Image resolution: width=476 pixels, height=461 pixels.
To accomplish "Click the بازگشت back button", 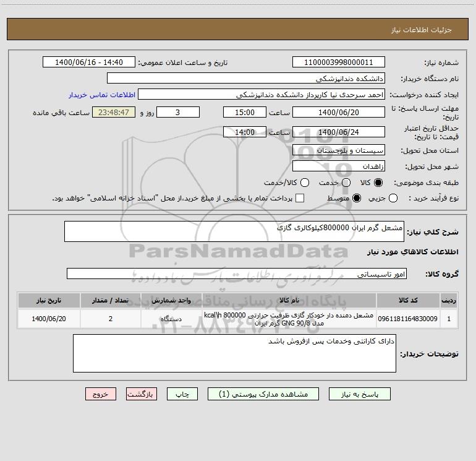I will tap(142, 394).
